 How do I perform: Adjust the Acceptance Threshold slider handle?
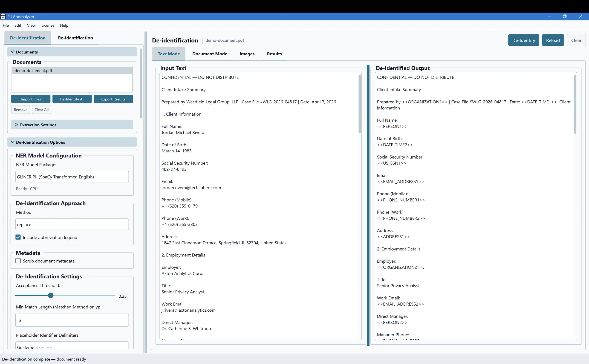(x=51, y=295)
